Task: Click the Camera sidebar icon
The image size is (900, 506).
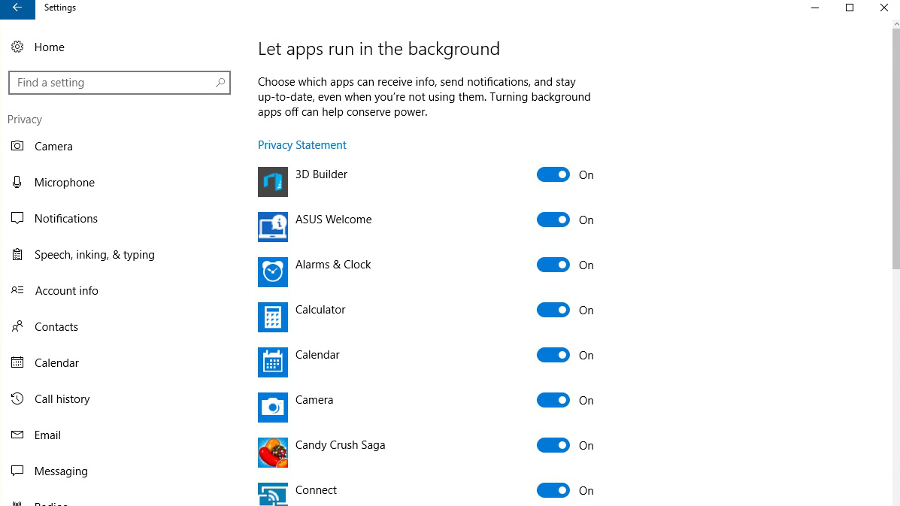Action: (x=17, y=146)
